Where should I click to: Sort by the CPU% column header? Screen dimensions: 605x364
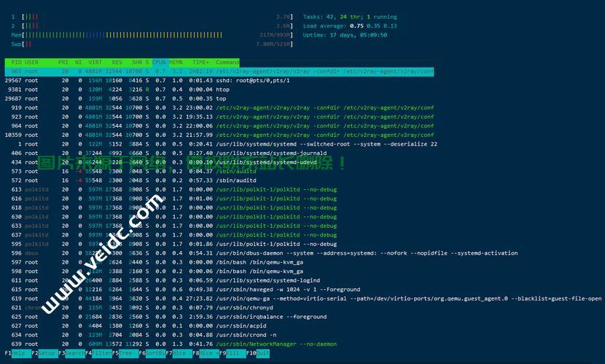pos(159,63)
